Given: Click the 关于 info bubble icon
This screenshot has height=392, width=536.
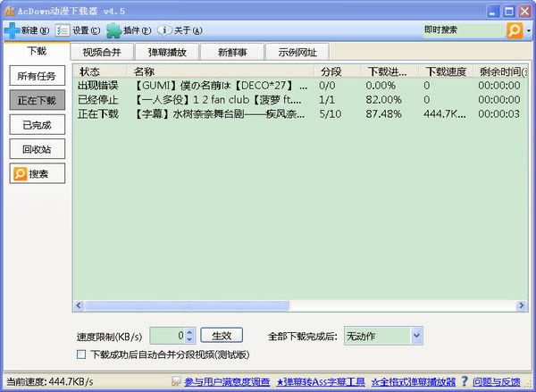Looking at the screenshot, I should tap(164, 30).
